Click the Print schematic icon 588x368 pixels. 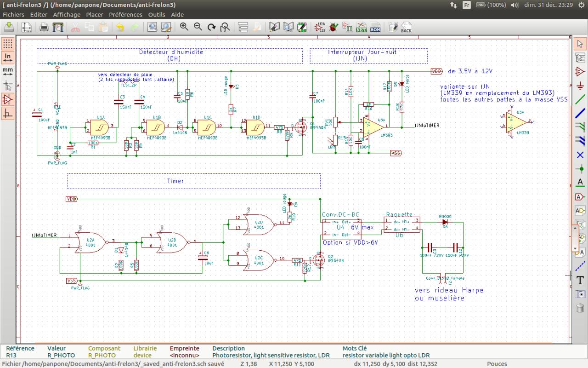pyautogui.click(x=44, y=27)
